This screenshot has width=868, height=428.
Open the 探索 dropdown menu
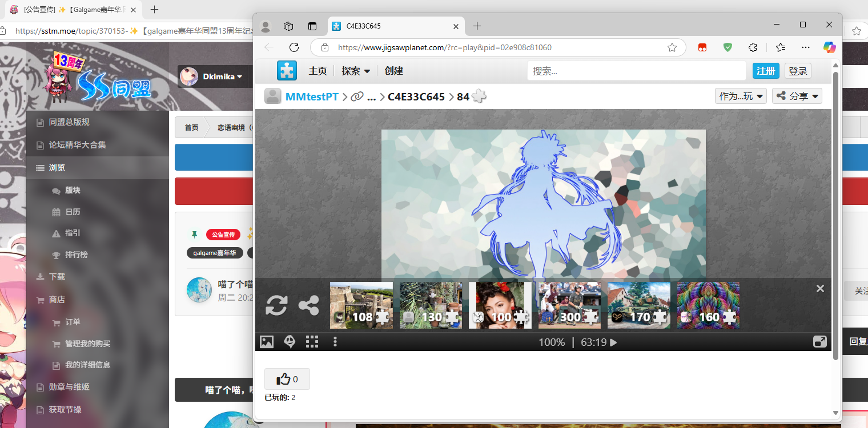tap(356, 71)
